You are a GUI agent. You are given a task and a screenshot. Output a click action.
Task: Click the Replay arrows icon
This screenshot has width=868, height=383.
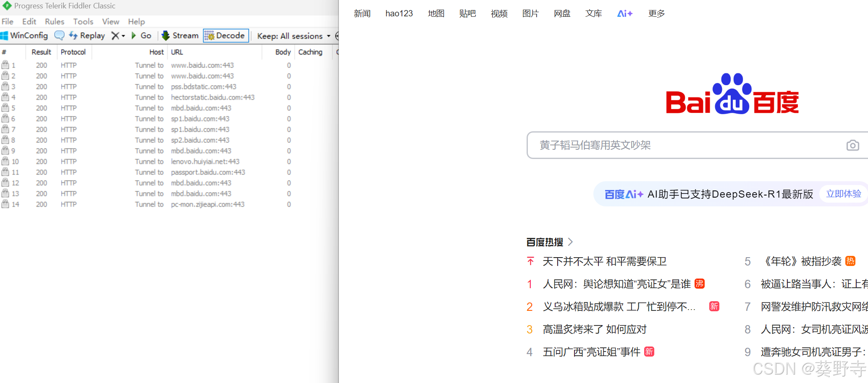73,36
